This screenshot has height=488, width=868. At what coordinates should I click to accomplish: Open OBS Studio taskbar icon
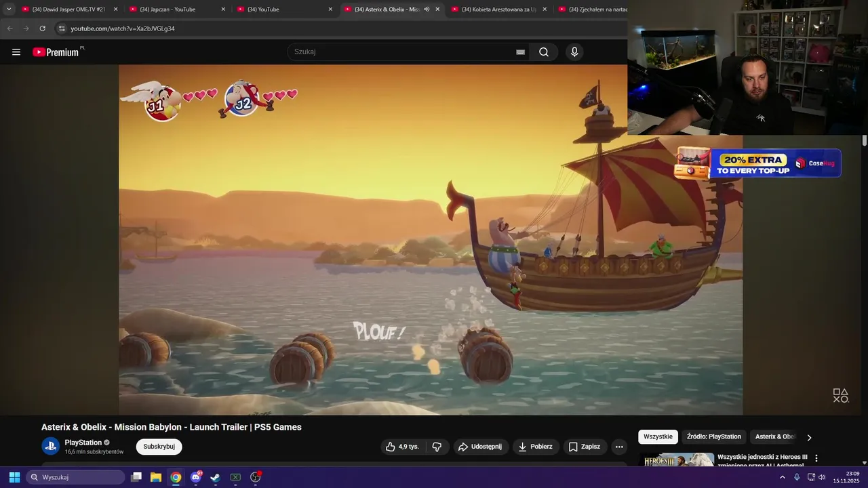pyautogui.click(x=256, y=477)
